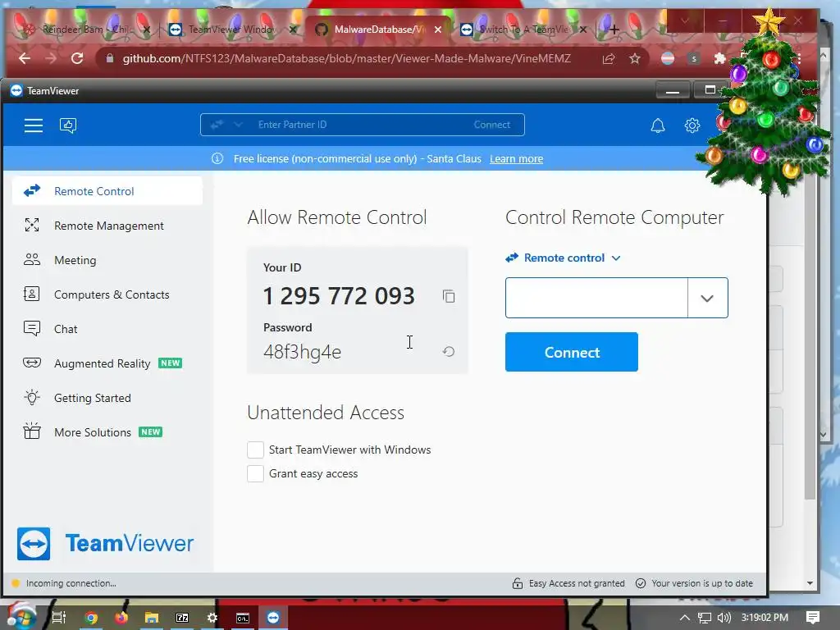The width and height of the screenshot is (840, 630).
Task: Open Computers & Contacts
Action: coord(107,294)
